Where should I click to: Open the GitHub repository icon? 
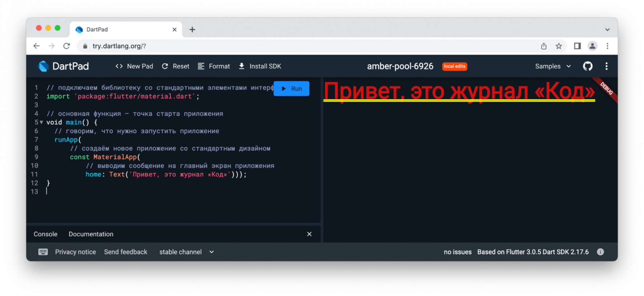(x=588, y=66)
